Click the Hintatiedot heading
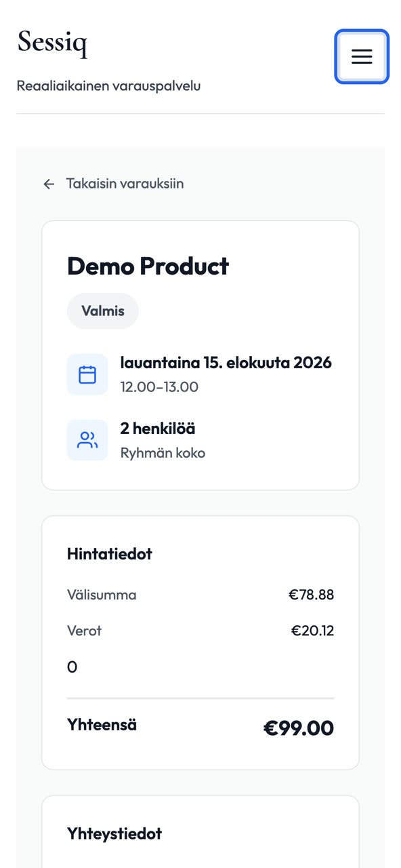401x868 pixels. (x=110, y=554)
